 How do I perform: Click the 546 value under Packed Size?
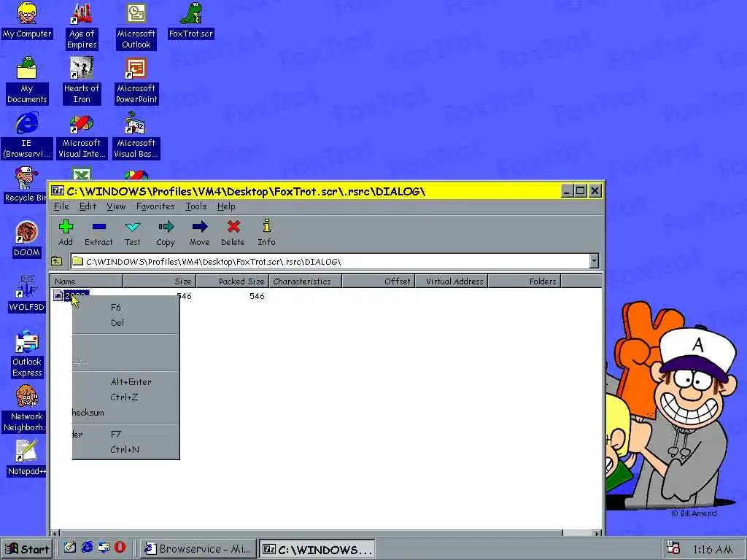pos(257,296)
